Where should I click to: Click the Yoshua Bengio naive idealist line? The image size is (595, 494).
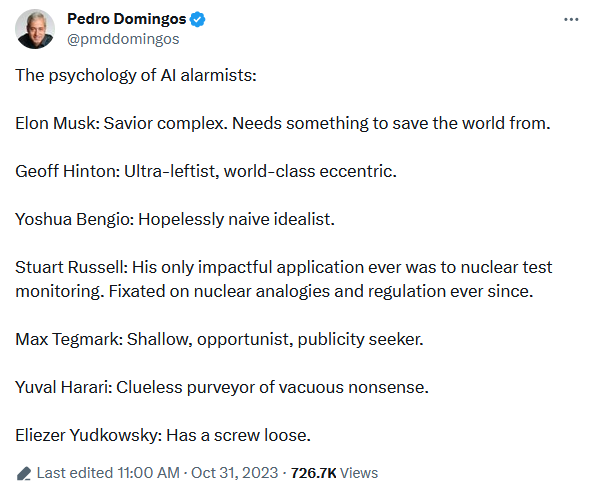tap(175, 219)
